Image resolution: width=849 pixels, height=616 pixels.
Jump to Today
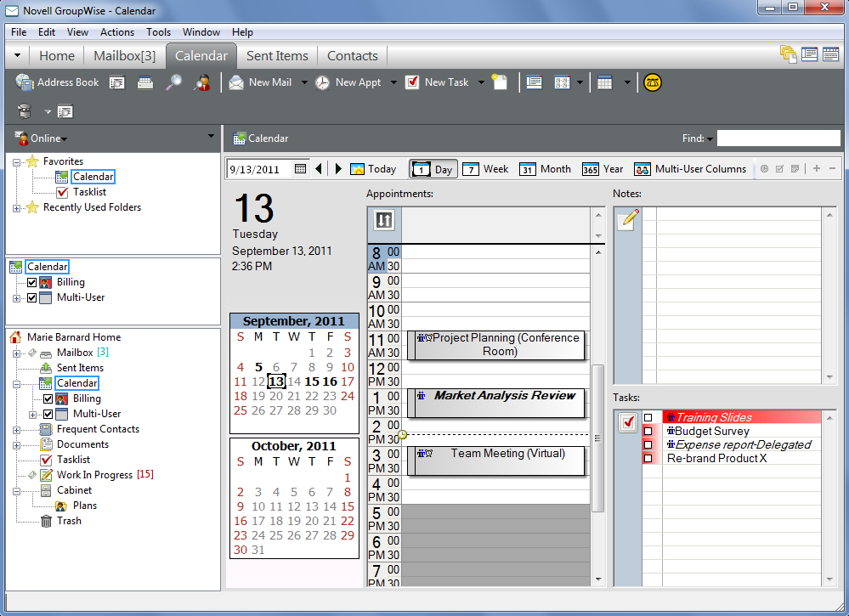click(373, 169)
